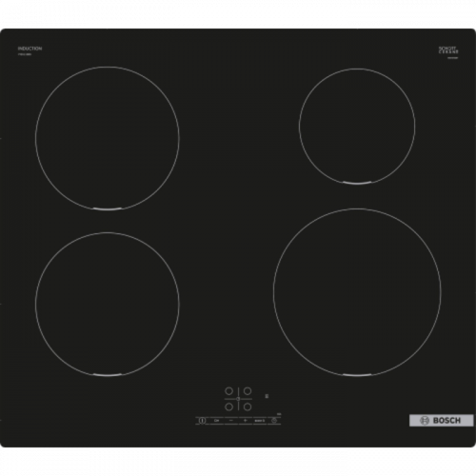476x476 pixels.
Task: Tap the power on/off touch key
Action: coord(202,421)
